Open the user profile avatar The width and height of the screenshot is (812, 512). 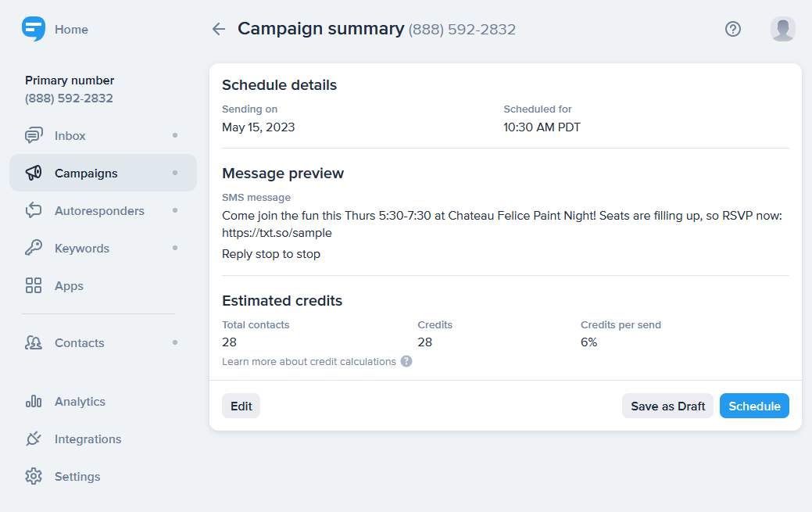pos(782,29)
